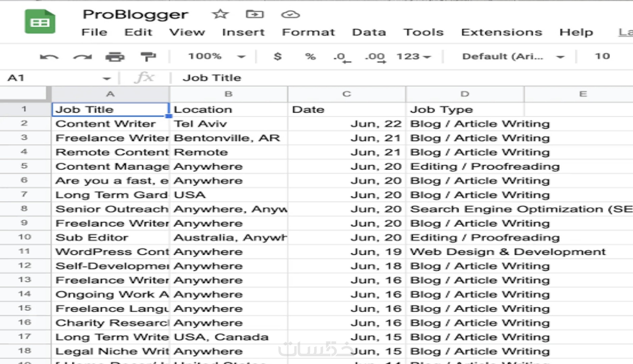Click the Date header cell
This screenshot has height=364, width=633.
pyautogui.click(x=347, y=110)
